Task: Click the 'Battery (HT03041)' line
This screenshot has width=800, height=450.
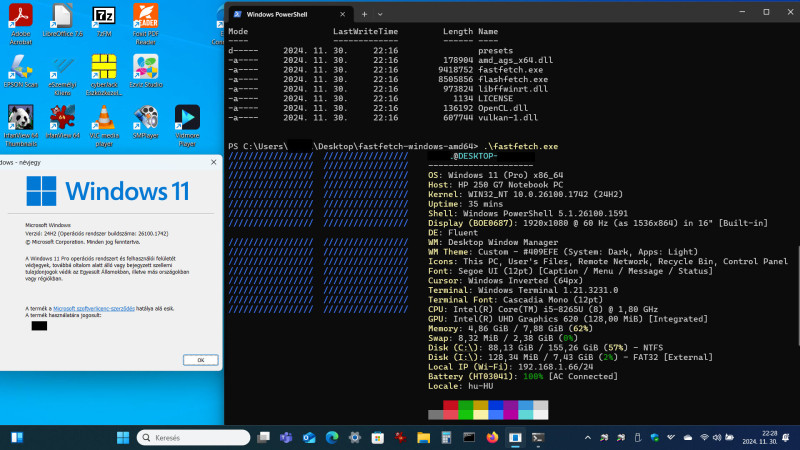Action: tap(523, 377)
